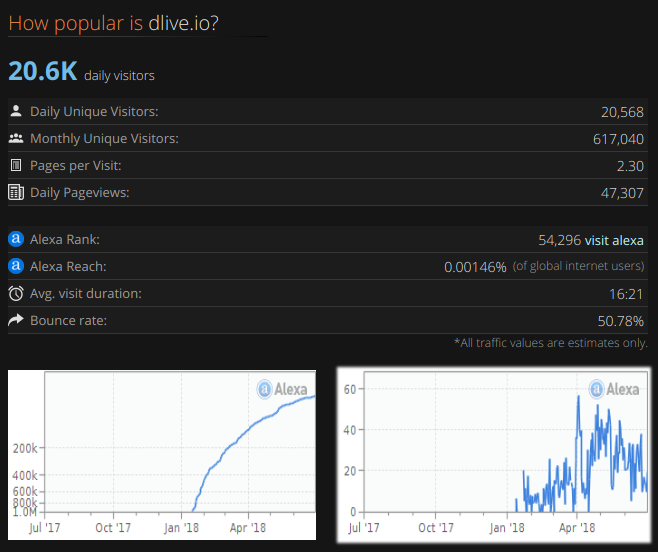This screenshot has width=658, height=552.
Task: Click the 400k axis label on rank chart
Action: coord(25,476)
